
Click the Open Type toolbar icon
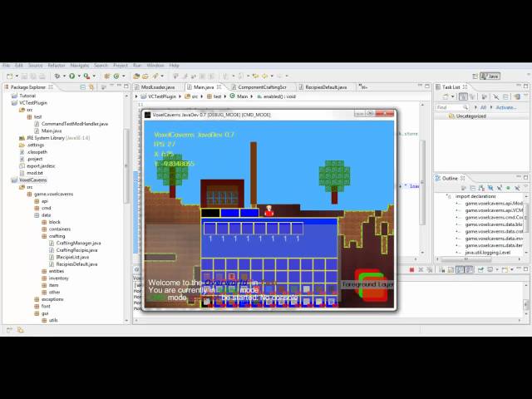pyautogui.click(x=136, y=76)
